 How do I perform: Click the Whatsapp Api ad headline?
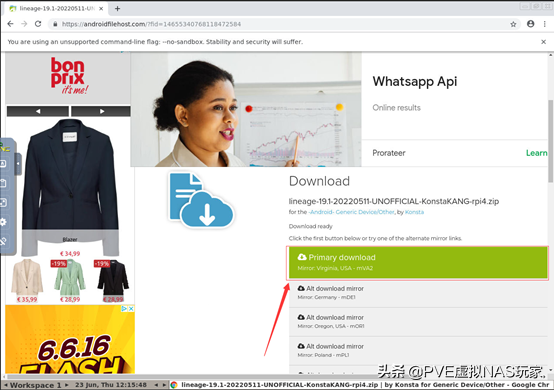414,81
